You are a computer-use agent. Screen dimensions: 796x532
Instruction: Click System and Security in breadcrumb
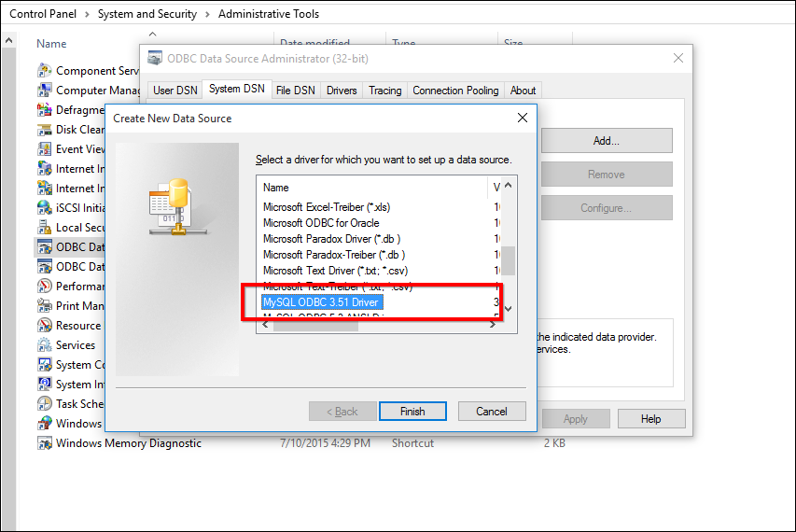[x=147, y=14]
